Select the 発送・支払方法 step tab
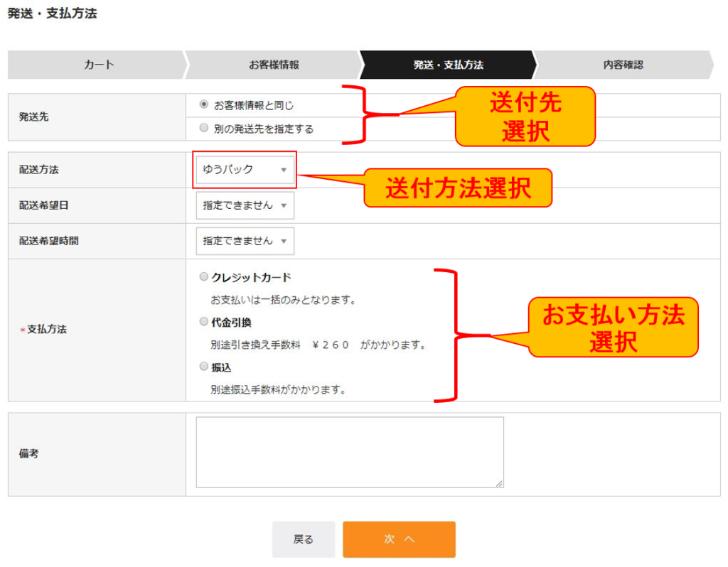728x567 pixels. (446, 65)
